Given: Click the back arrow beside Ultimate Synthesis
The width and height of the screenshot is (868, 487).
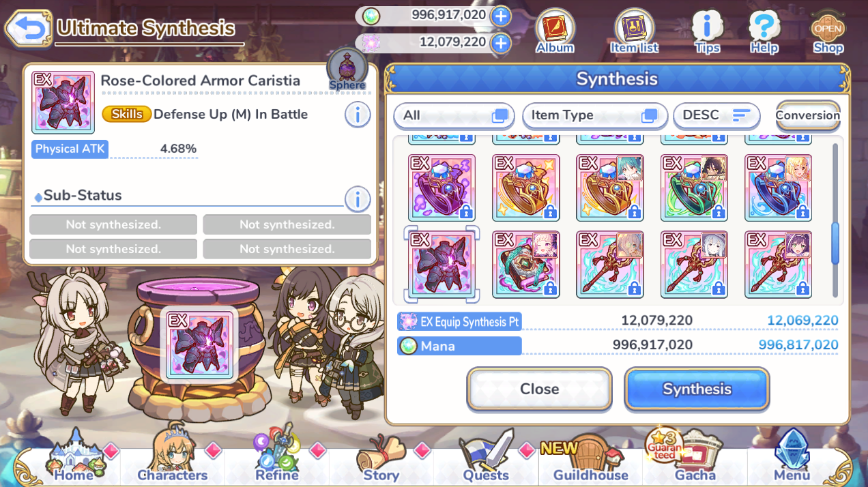Looking at the screenshot, I should coord(28,29).
